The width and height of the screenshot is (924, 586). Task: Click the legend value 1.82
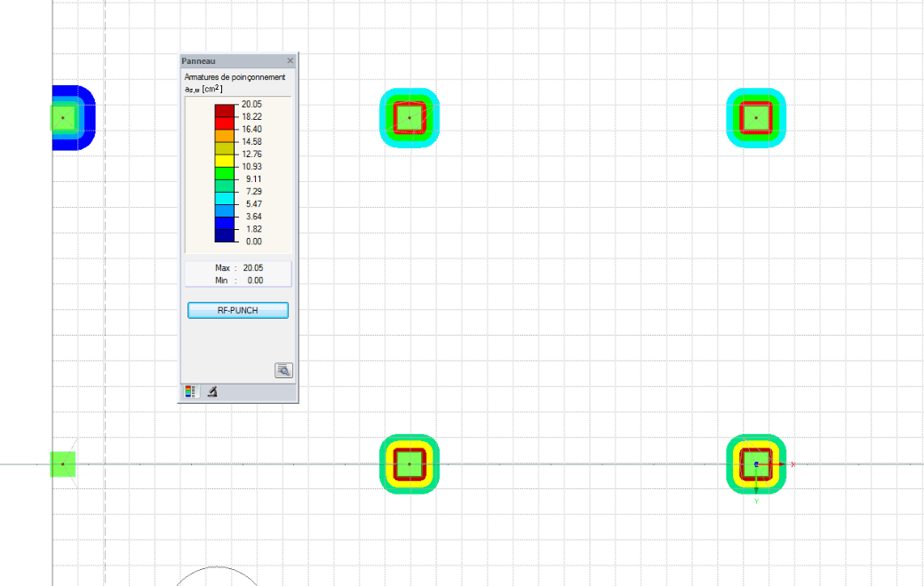tap(254, 229)
